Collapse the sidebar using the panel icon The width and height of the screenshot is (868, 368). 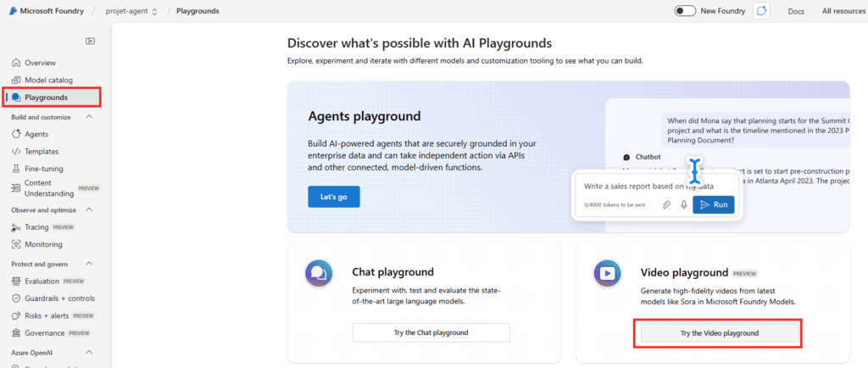(x=91, y=41)
